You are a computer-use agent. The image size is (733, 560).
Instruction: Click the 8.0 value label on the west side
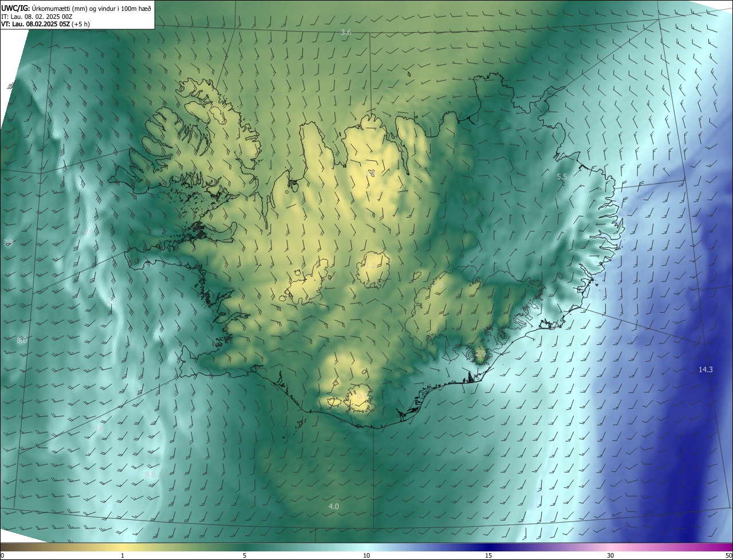click(22, 341)
